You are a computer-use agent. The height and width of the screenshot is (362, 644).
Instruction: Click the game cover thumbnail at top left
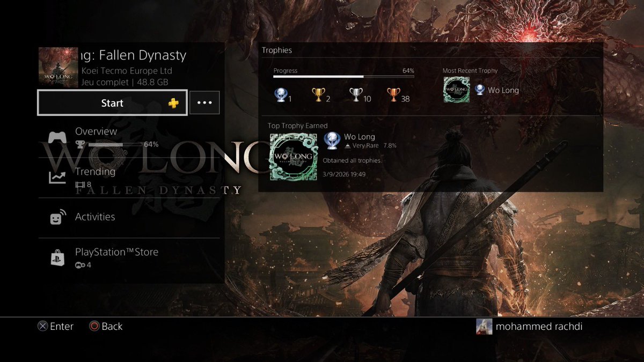coord(58,67)
